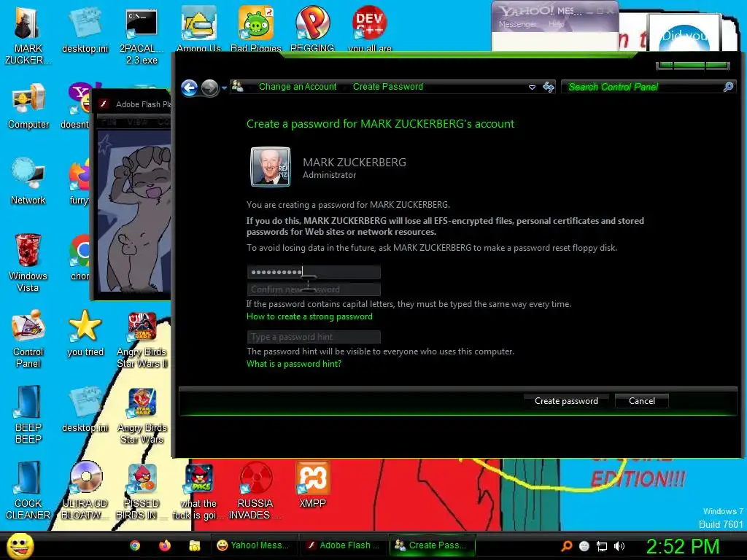Open the recent pages dropdown beside Forward

click(224, 88)
